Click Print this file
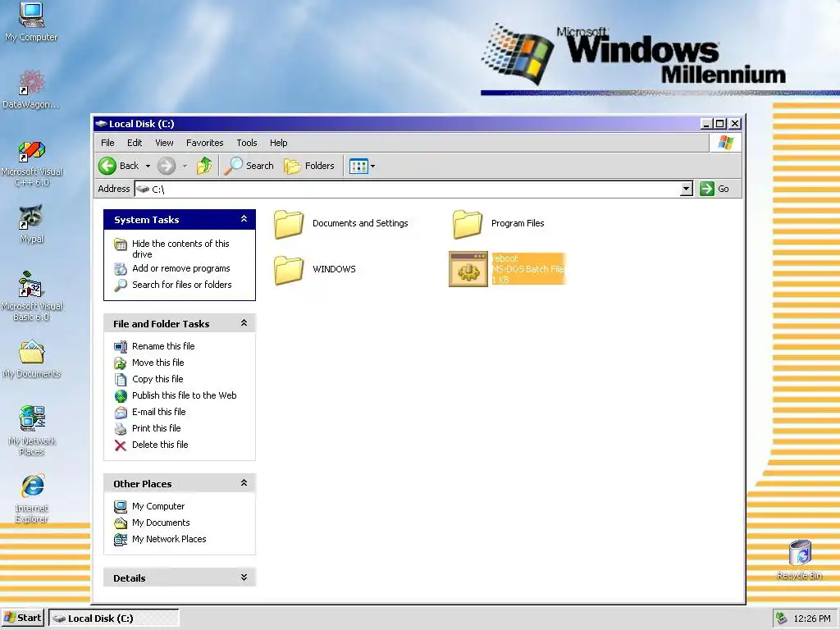This screenshot has width=840, height=630. coord(157,428)
